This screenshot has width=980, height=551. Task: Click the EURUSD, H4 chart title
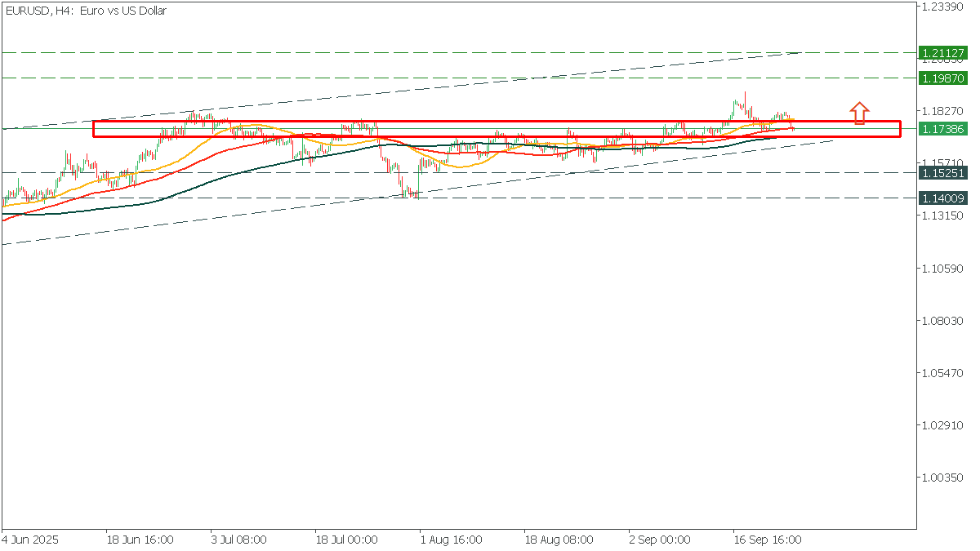tap(86, 11)
